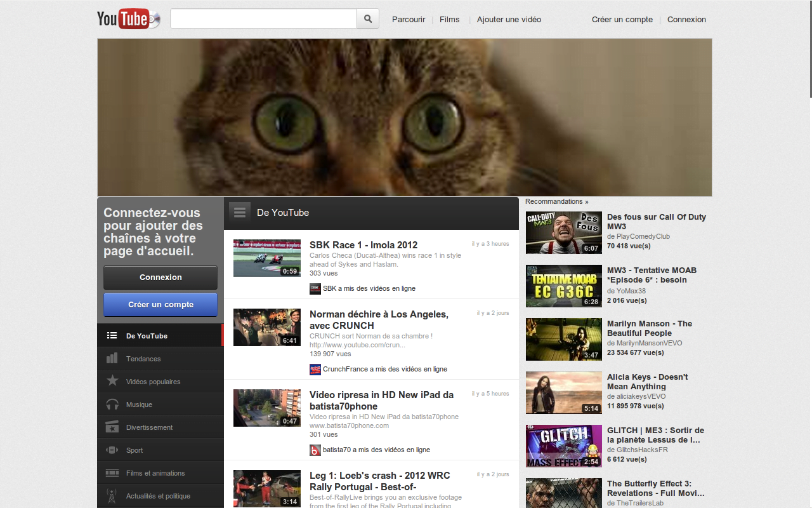Open The Butterfly Effect 3: Revelations title
Image resolution: width=812 pixels, height=508 pixels.
coord(656,488)
